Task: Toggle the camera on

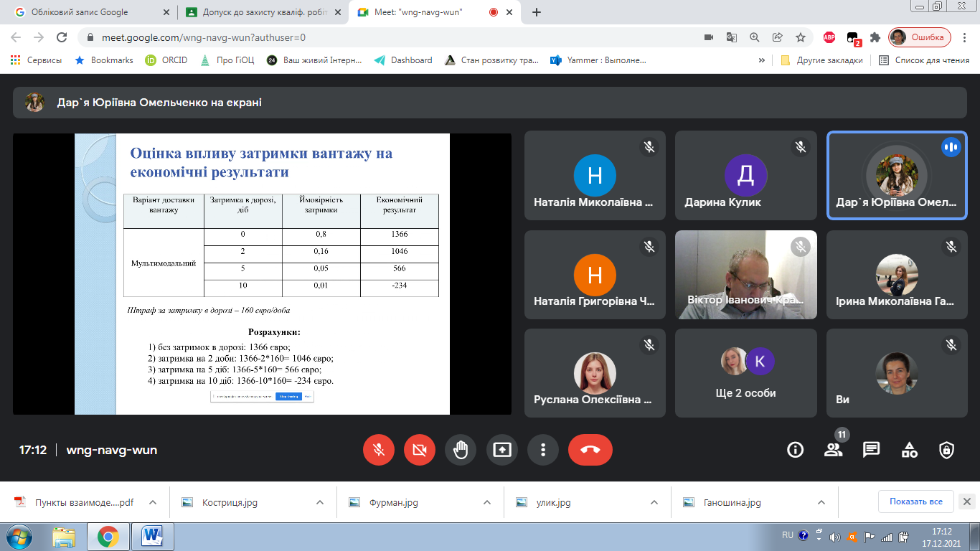Action: [420, 450]
